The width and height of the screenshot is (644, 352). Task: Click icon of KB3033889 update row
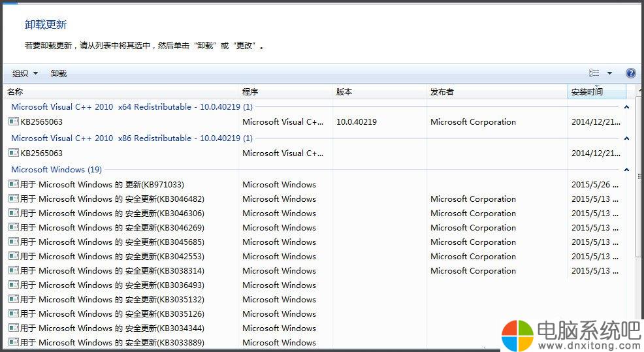[x=14, y=342]
